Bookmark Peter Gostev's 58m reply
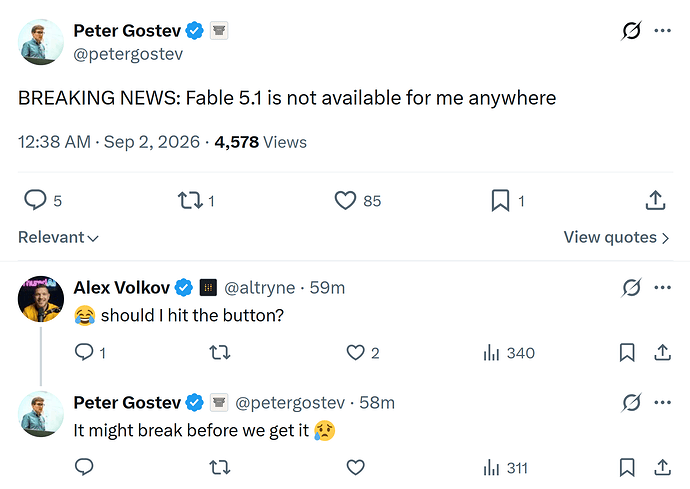Image resolution: width=690 pixels, height=489 pixels. pos(627,467)
